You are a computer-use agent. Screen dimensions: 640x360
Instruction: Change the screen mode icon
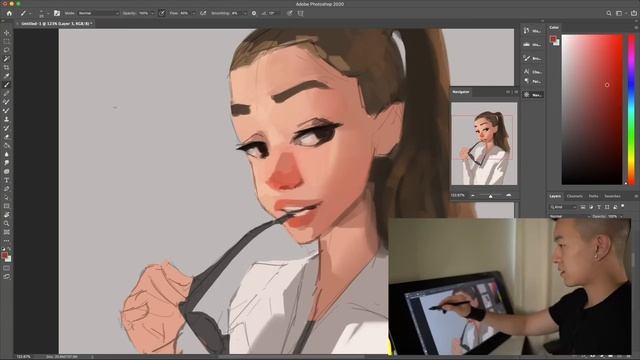pyautogui.click(x=7, y=277)
